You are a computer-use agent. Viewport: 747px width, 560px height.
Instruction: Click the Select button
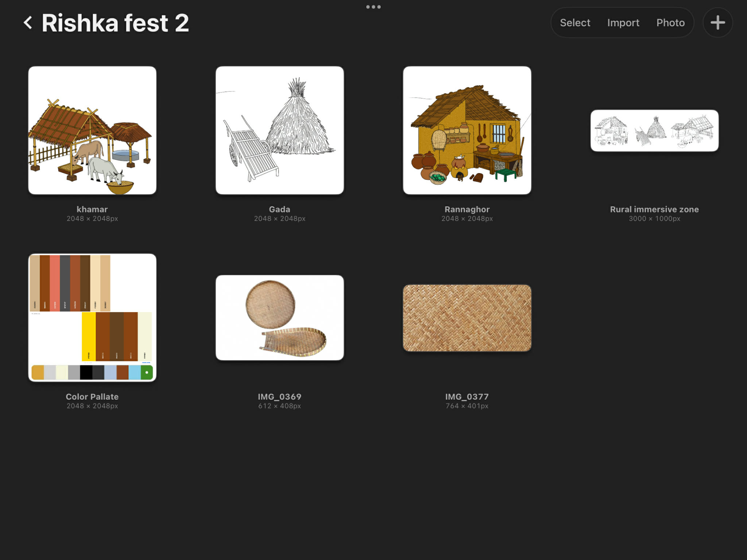click(x=575, y=23)
